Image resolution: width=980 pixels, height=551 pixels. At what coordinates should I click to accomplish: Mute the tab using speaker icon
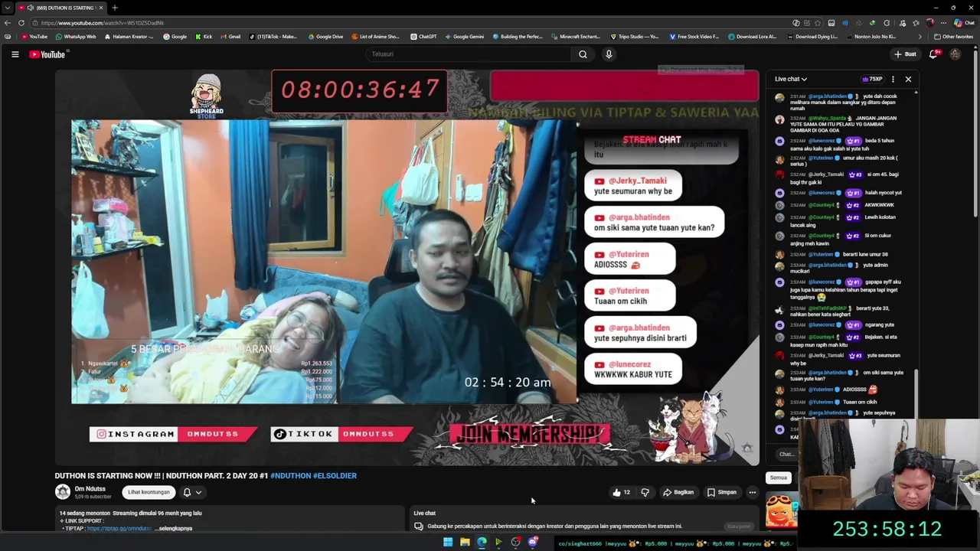pos(30,8)
